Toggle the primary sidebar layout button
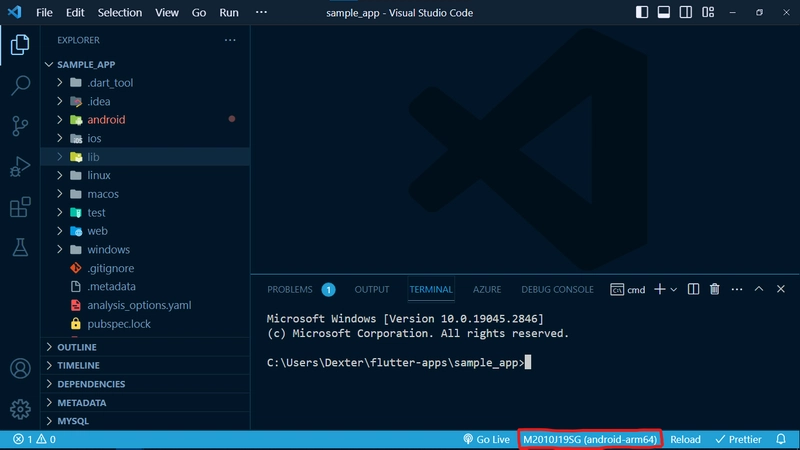Viewport: 800px width, 450px height. [x=642, y=13]
